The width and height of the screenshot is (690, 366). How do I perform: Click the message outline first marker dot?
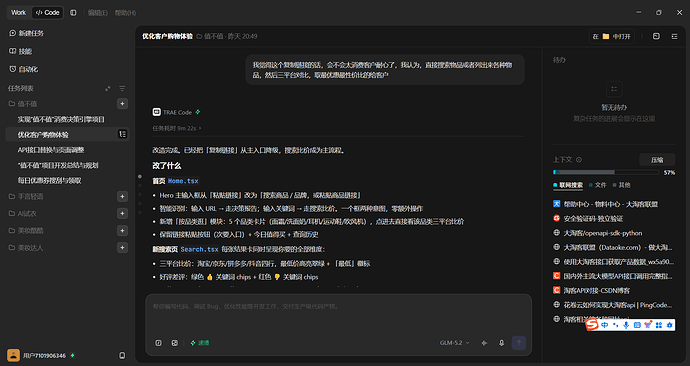(x=140, y=176)
